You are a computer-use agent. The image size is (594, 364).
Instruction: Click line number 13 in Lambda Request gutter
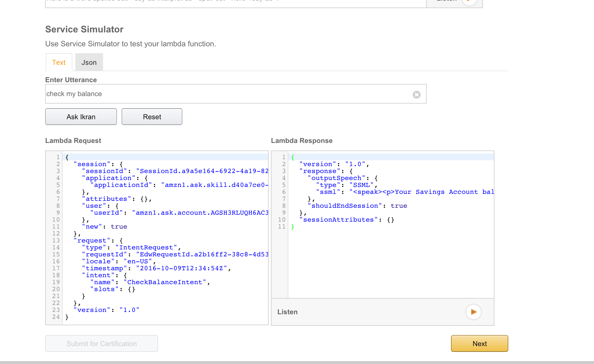pyautogui.click(x=56, y=240)
